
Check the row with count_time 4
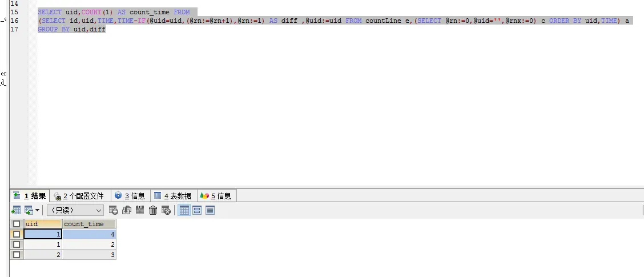coord(17,234)
